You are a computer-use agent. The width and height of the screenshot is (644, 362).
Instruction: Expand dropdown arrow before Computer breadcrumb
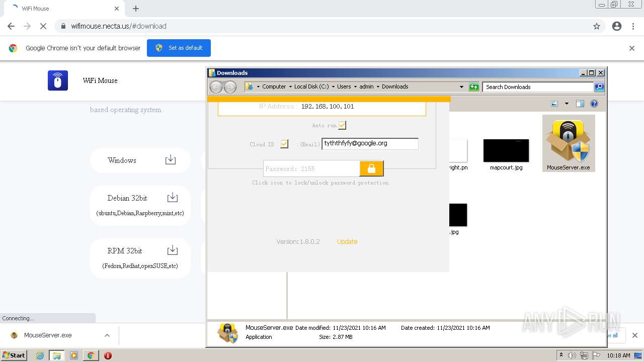pyautogui.click(x=259, y=87)
